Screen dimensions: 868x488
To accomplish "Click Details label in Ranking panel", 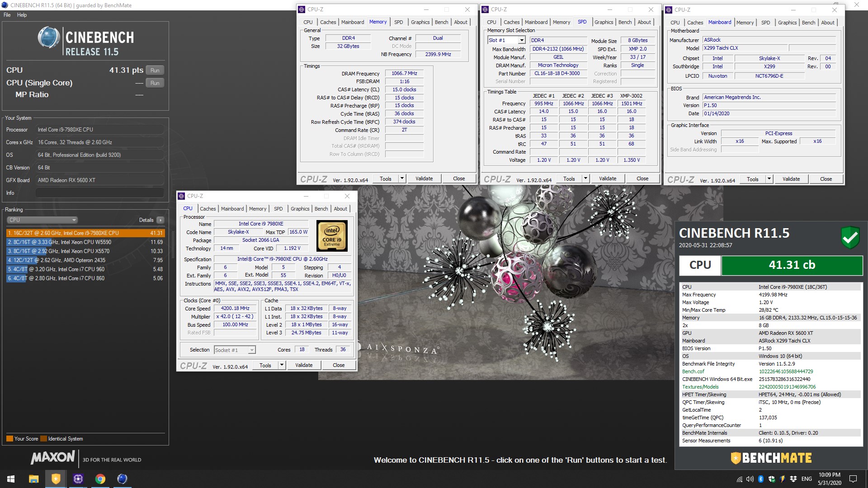I will pos(146,220).
